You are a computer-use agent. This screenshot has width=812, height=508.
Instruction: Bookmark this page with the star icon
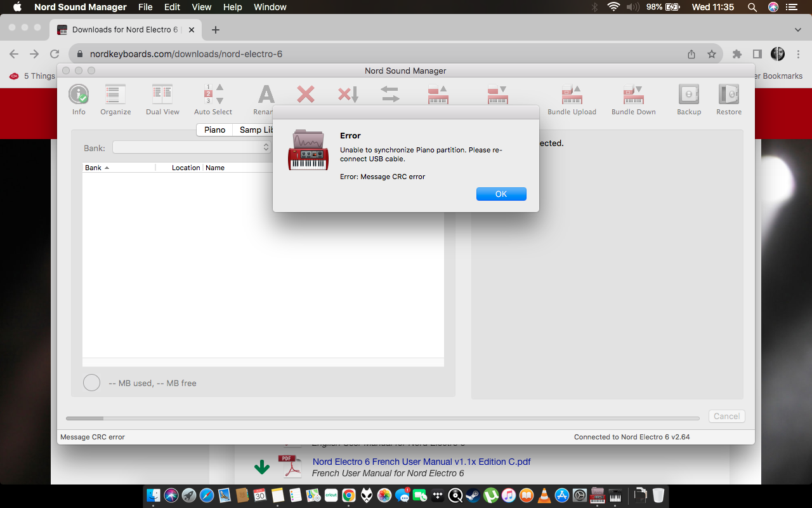(x=712, y=54)
